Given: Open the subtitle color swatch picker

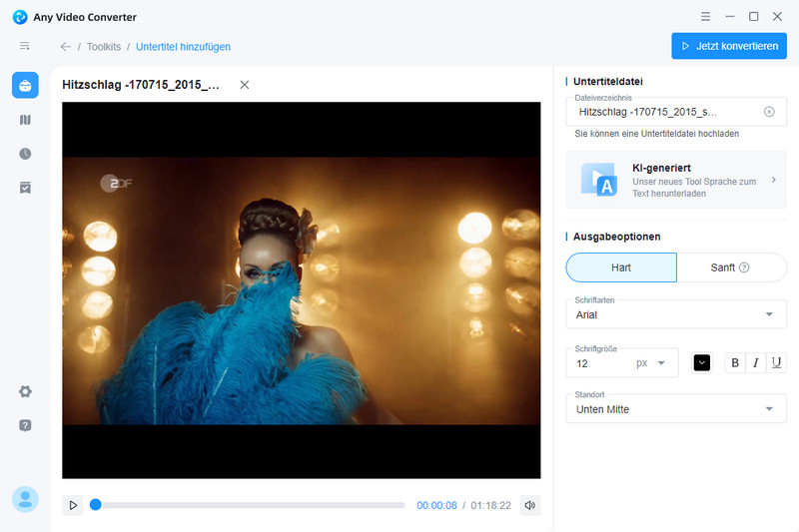Looking at the screenshot, I should pyautogui.click(x=702, y=363).
